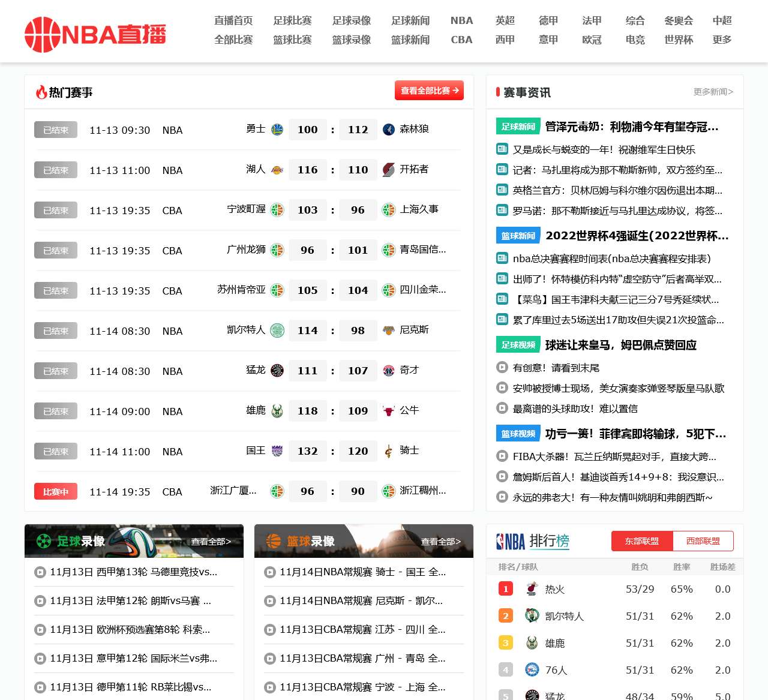Viewport: 768px width, 700px height.
Task: Open 2022世界杯4强诞生 headline
Action: tap(637, 236)
